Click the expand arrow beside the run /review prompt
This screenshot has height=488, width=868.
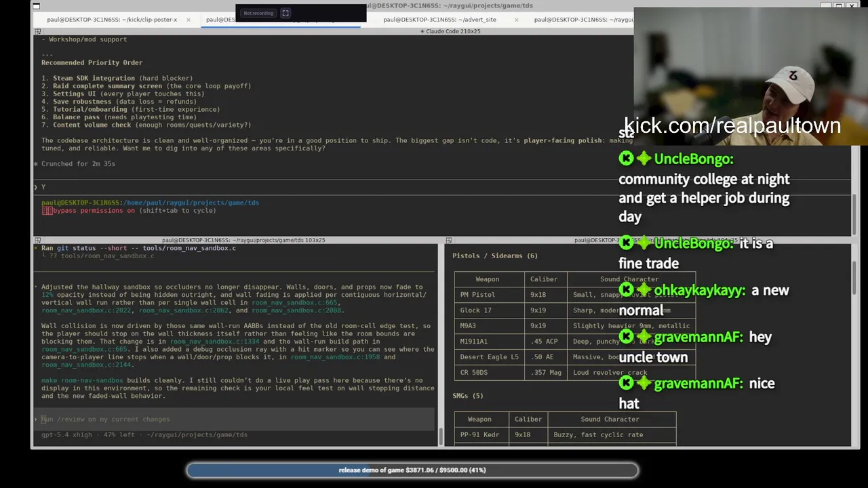(37, 420)
